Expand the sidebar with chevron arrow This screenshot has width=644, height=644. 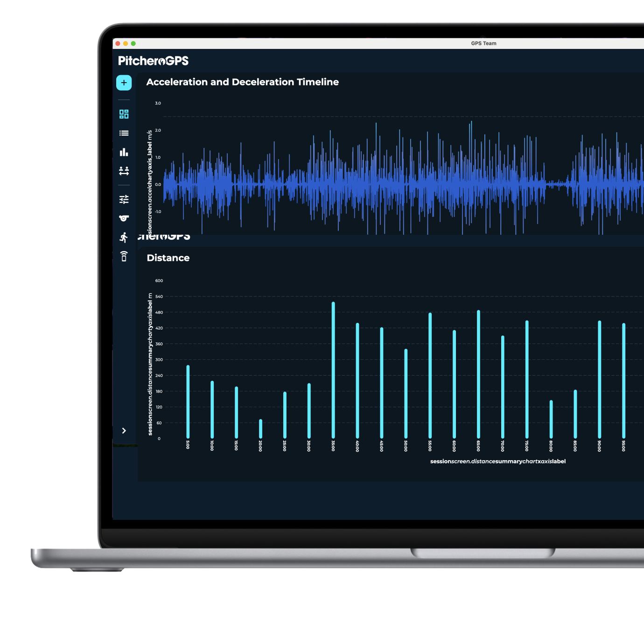pos(124,431)
